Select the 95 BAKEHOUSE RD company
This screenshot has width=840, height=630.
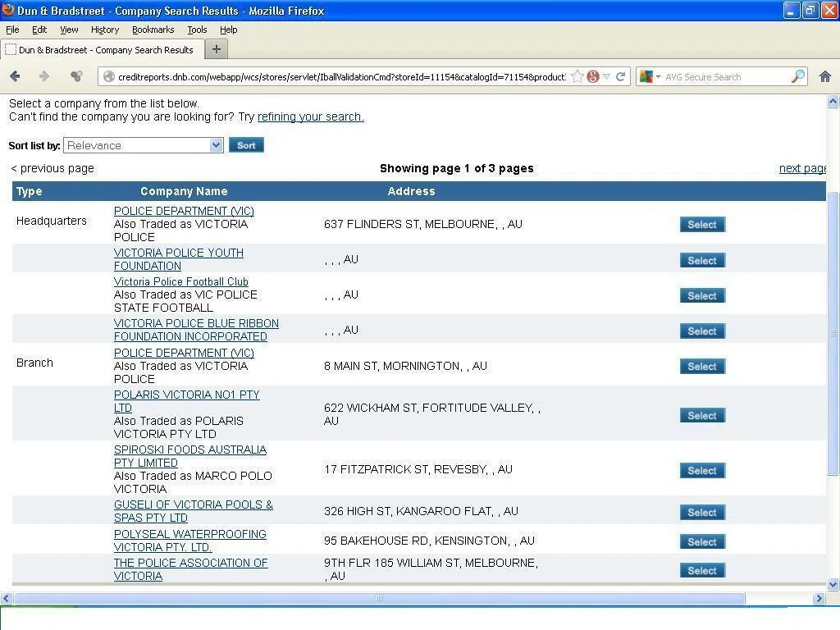coord(702,541)
